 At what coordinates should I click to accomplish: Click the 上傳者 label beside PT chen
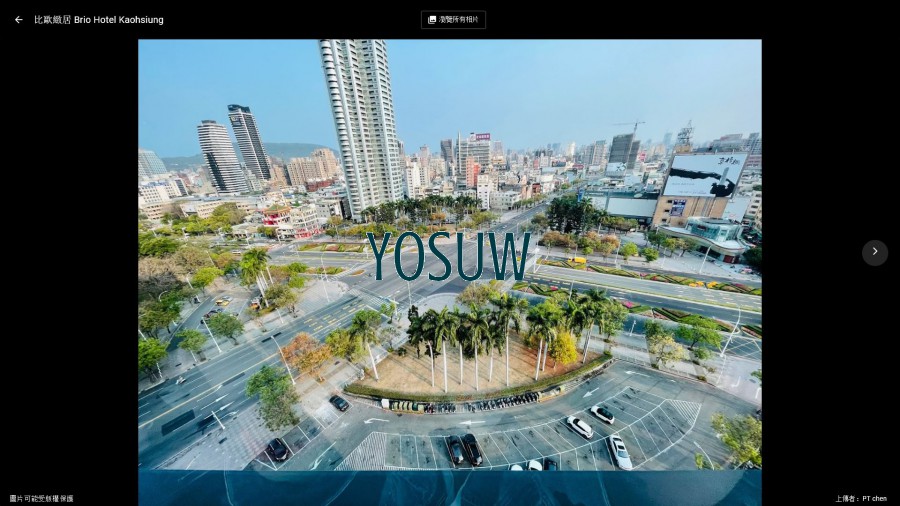coord(847,498)
